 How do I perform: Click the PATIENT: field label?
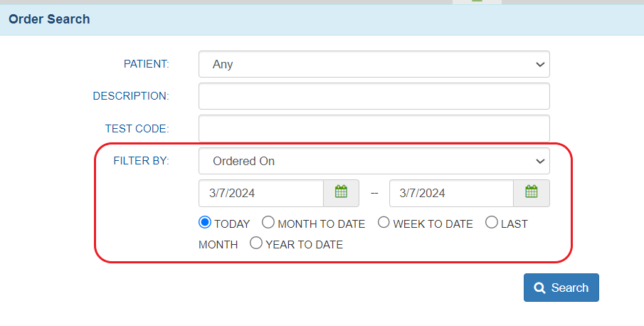[147, 64]
